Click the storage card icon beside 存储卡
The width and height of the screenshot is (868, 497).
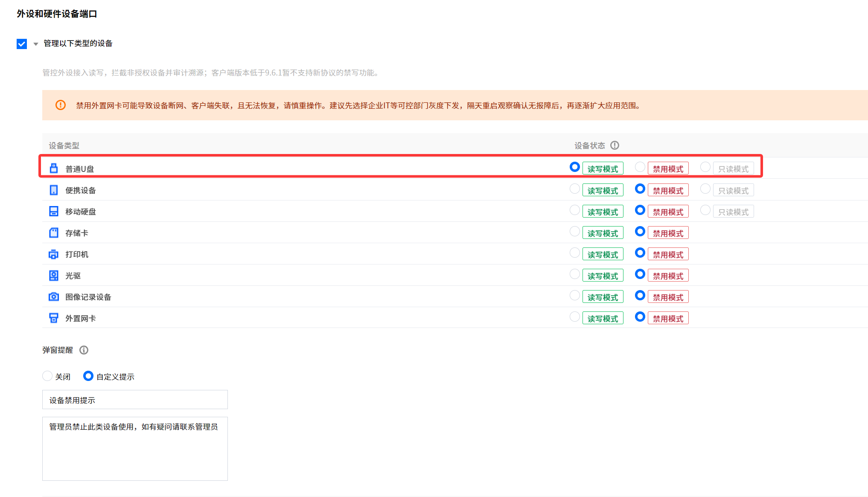[x=54, y=233]
